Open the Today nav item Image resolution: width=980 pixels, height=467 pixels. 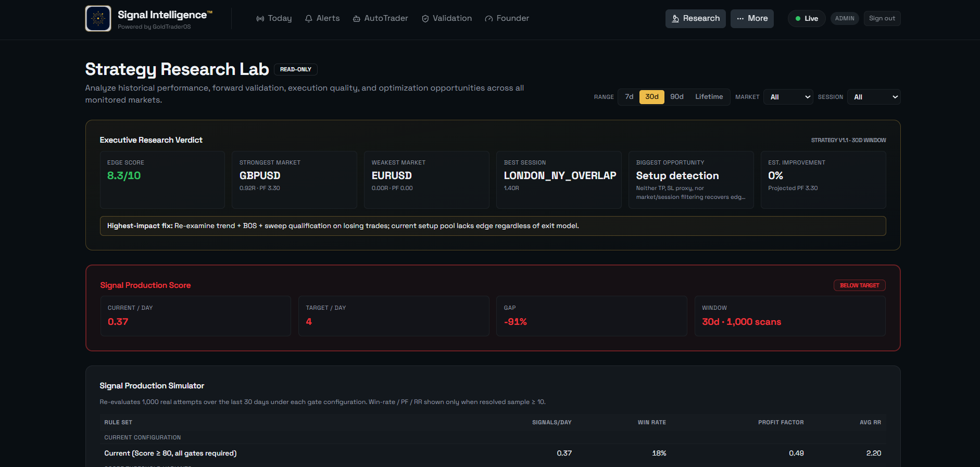click(274, 18)
